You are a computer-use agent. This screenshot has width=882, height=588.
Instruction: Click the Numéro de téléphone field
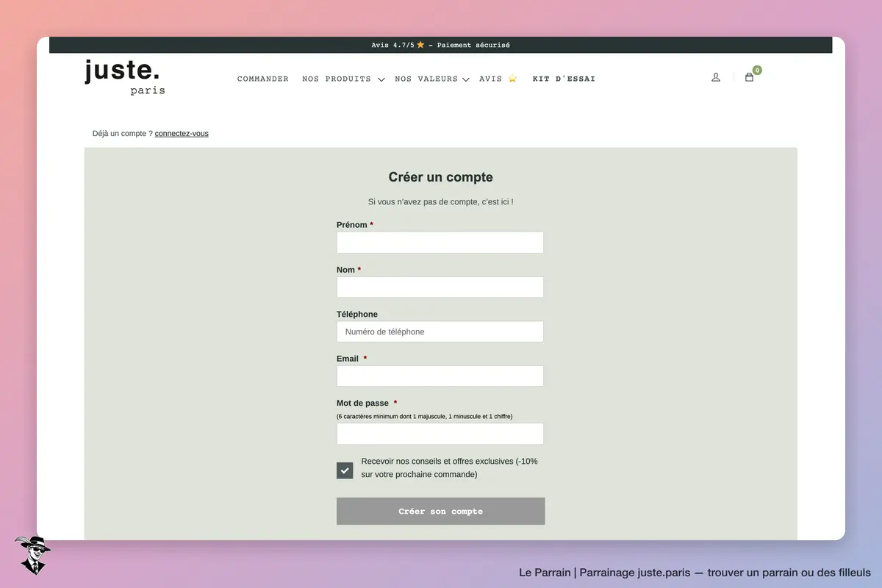[440, 331]
